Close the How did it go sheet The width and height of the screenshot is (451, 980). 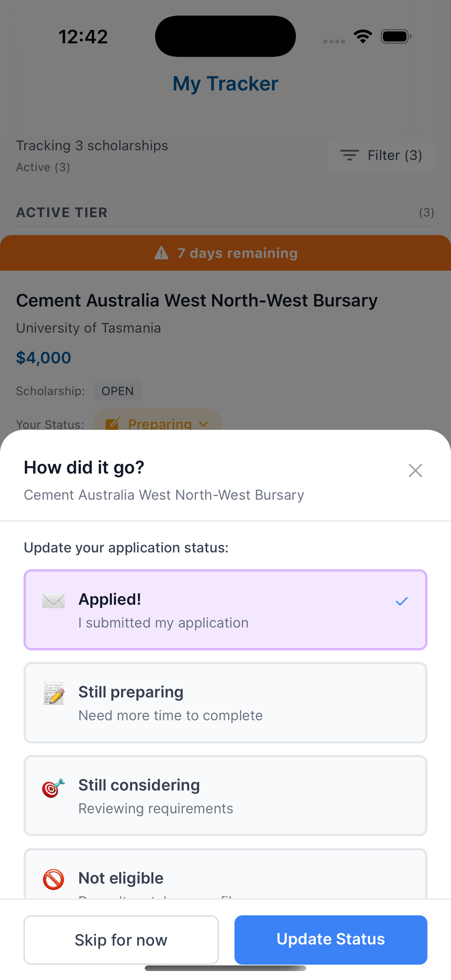click(415, 471)
